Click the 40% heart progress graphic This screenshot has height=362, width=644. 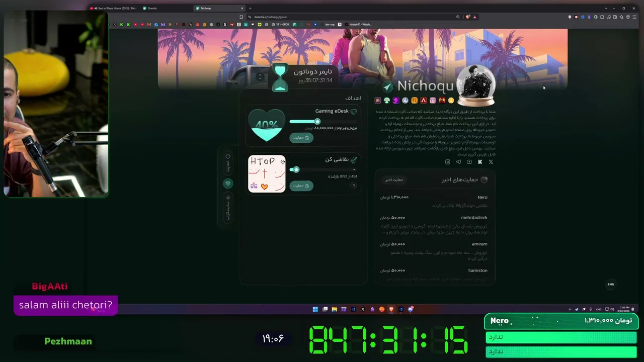point(267,125)
